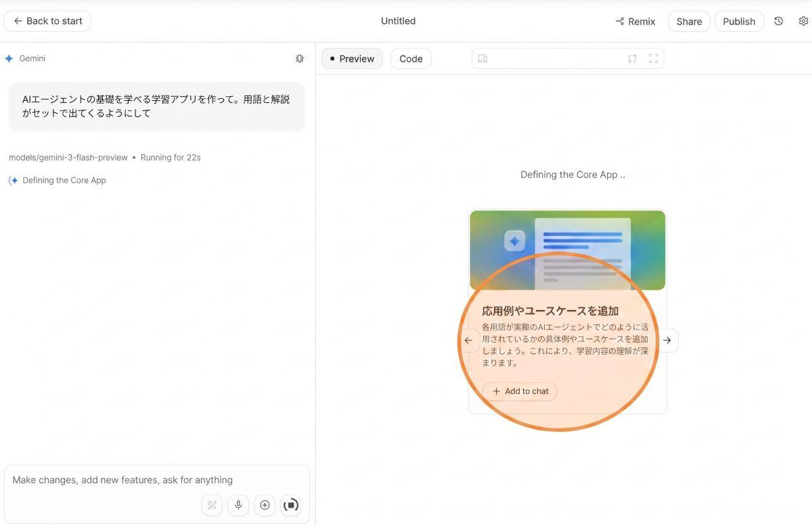Click the microphone voice input icon
This screenshot has width=812, height=526.
(x=238, y=505)
